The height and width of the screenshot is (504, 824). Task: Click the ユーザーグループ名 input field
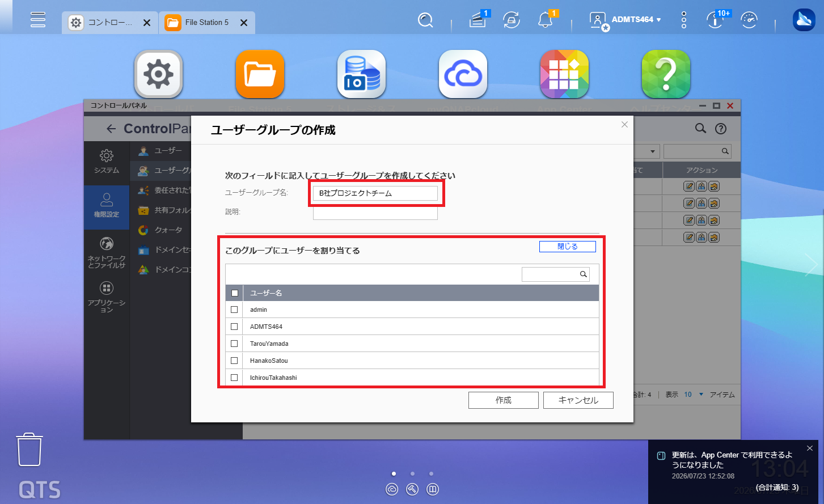[x=375, y=193]
